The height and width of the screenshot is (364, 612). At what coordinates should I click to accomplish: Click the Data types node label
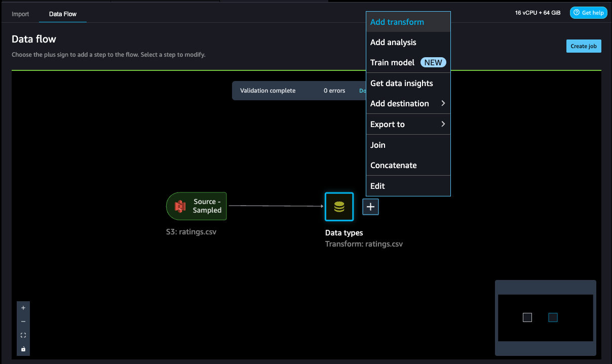tap(344, 233)
